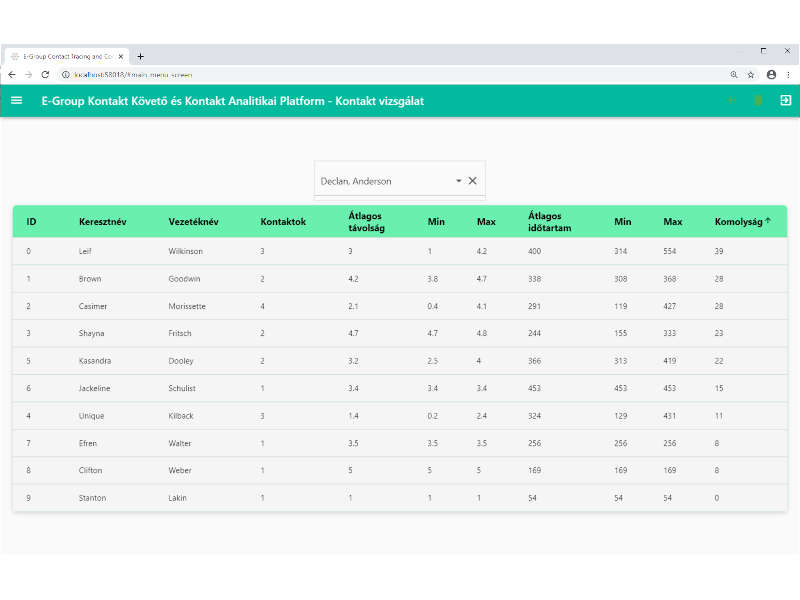Clear the Declan, Anderson selection with X
The height and width of the screenshot is (600, 800).
coord(472,181)
